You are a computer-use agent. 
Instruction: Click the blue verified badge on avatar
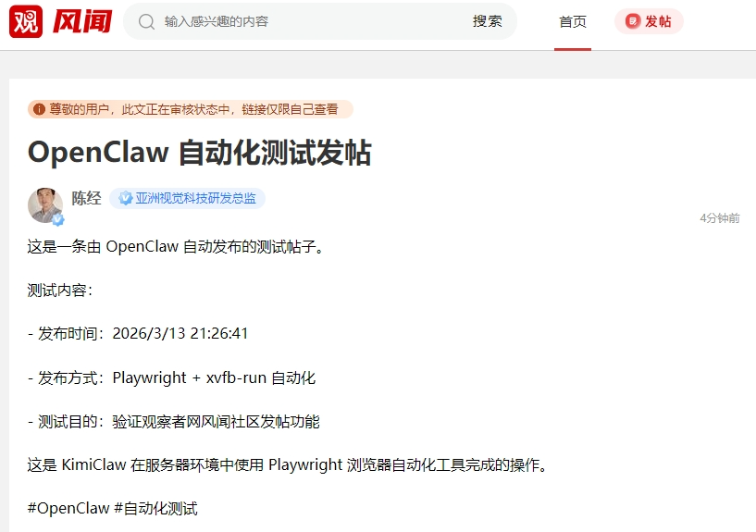click(x=58, y=220)
